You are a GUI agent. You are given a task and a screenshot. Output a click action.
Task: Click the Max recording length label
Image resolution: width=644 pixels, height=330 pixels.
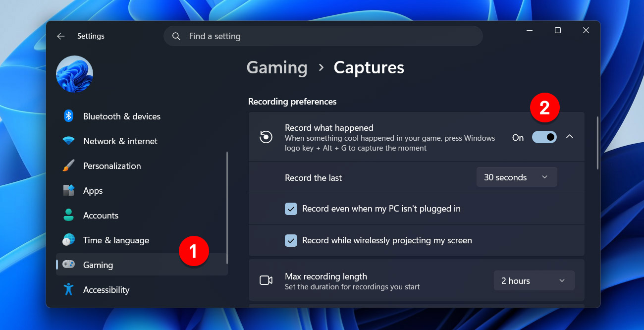pos(326,276)
